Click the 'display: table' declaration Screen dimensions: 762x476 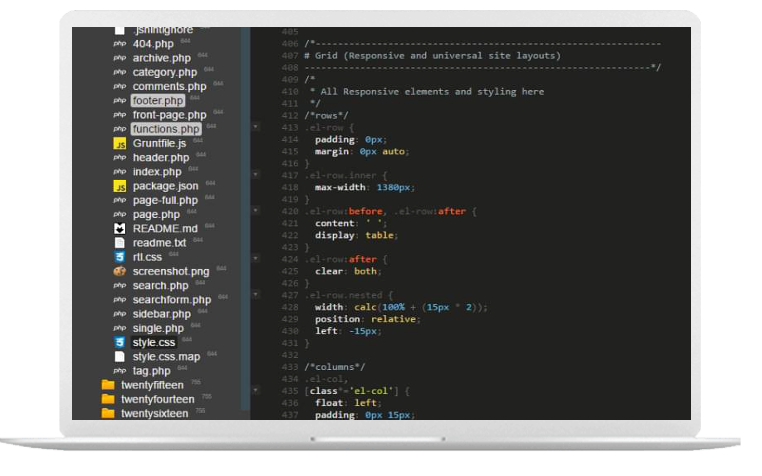tap(356, 235)
